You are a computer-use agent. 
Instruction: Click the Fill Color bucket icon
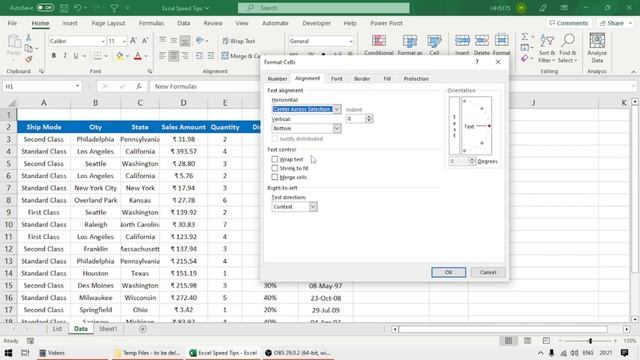tap(119, 56)
